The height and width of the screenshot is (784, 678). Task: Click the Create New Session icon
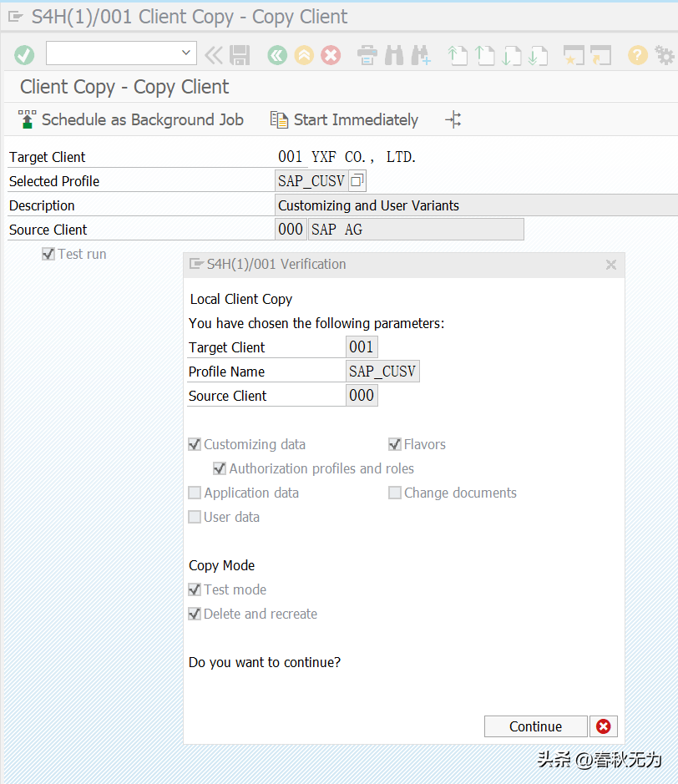pyautogui.click(x=574, y=55)
